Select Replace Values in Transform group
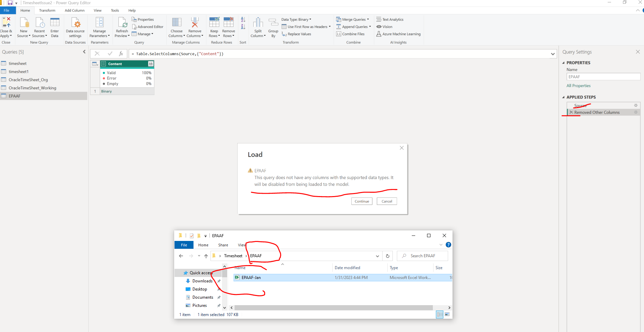This screenshot has height=332, width=644. (x=296, y=34)
